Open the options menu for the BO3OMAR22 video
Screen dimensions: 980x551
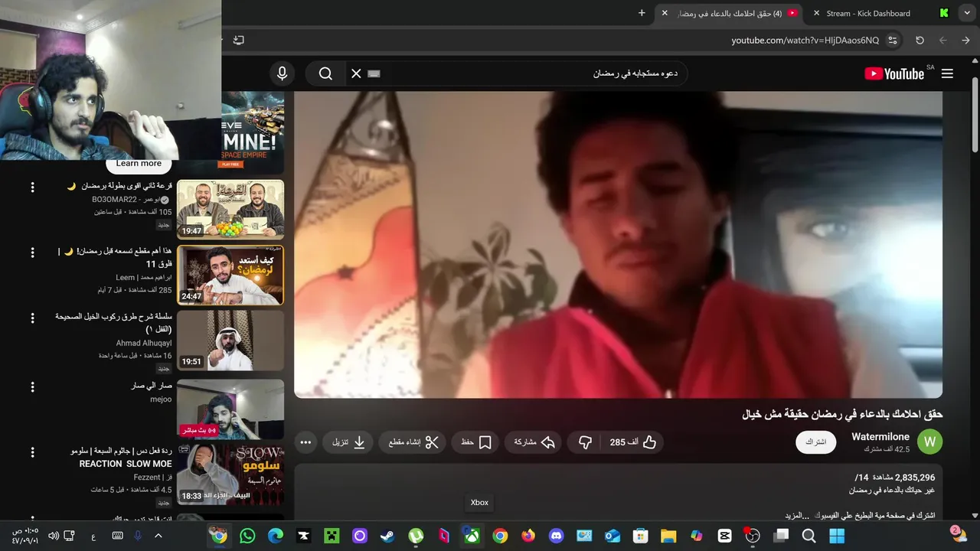[x=32, y=187]
